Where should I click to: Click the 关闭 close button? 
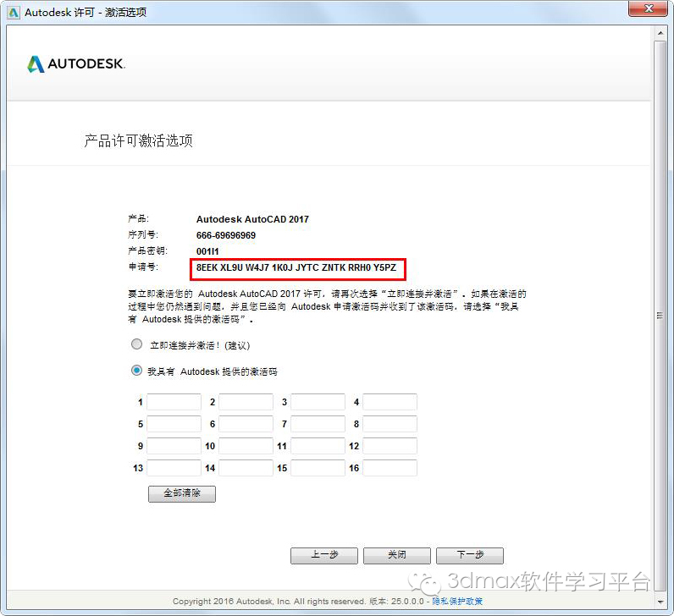[397, 555]
